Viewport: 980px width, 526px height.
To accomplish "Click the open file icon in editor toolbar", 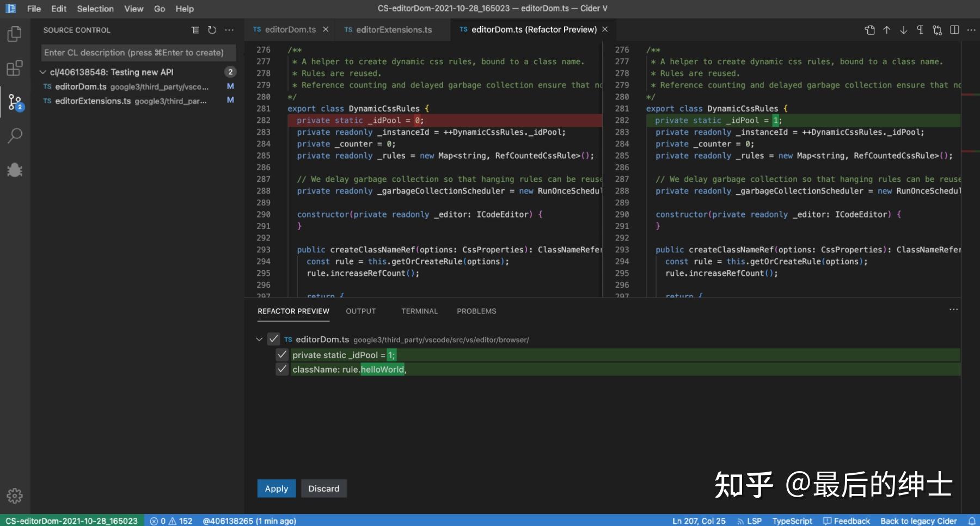I will tap(870, 30).
